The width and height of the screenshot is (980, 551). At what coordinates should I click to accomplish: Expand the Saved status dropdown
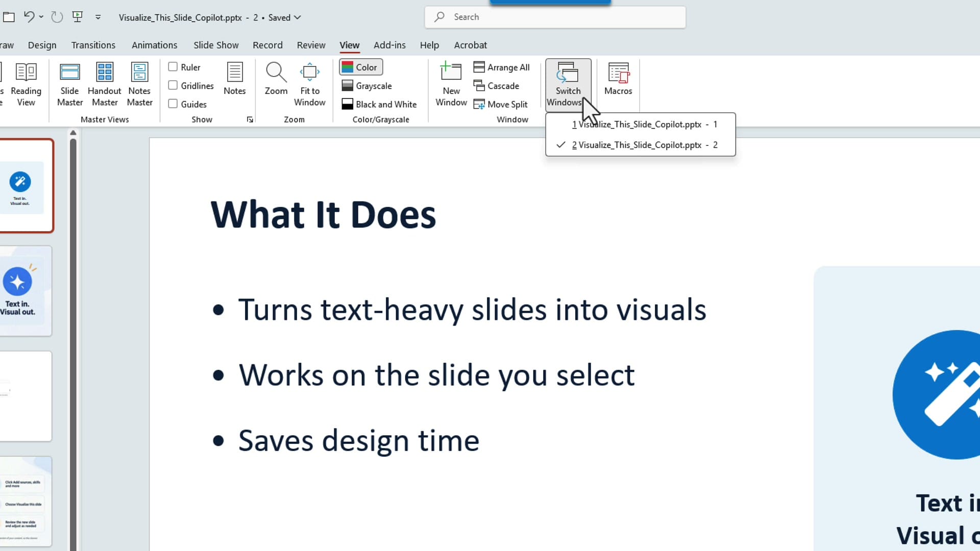coord(297,17)
